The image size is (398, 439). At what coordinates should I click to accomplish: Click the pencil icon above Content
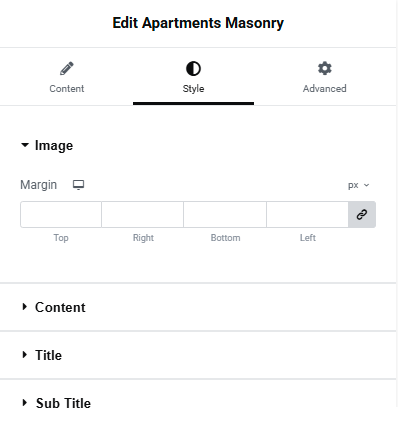[x=67, y=68]
